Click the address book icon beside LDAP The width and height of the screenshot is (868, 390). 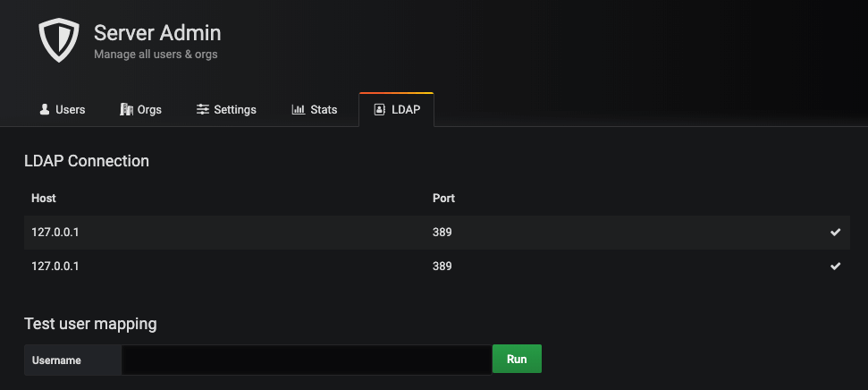click(379, 110)
